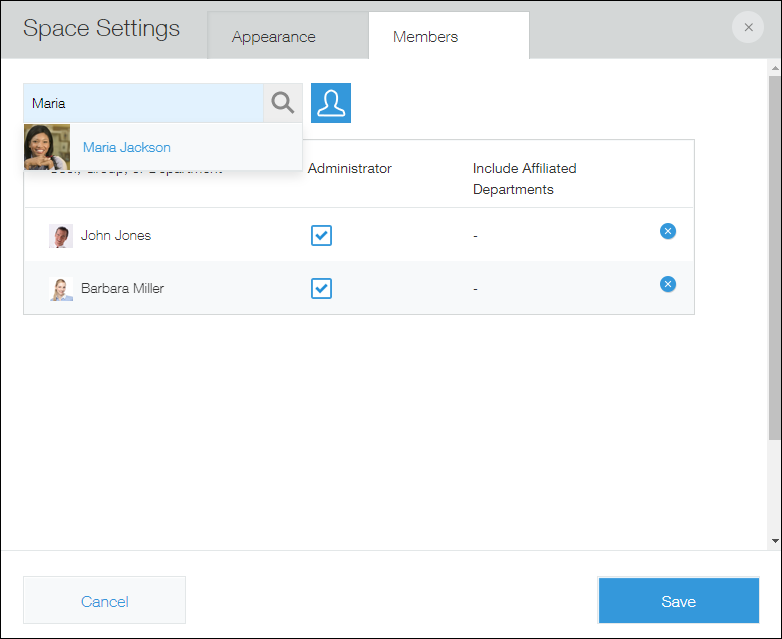The height and width of the screenshot is (639, 782).
Task: Focus the member search field containing Maria
Action: pos(143,103)
